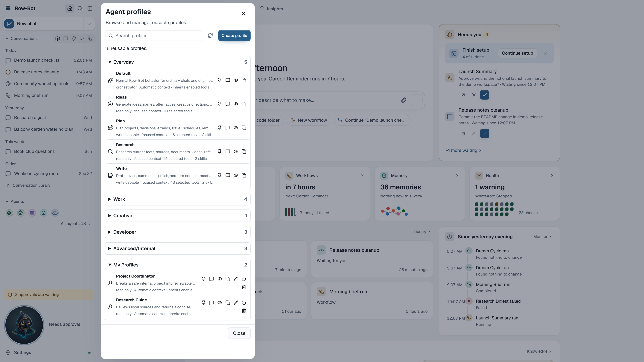
Task: Open Demo launch checklist conversation
Action: click(x=48, y=60)
